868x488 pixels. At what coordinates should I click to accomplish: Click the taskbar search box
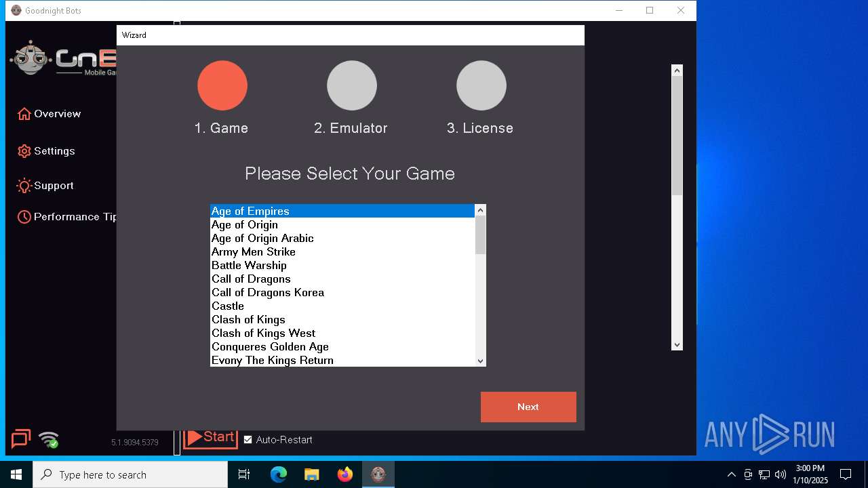[x=130, y=474]
